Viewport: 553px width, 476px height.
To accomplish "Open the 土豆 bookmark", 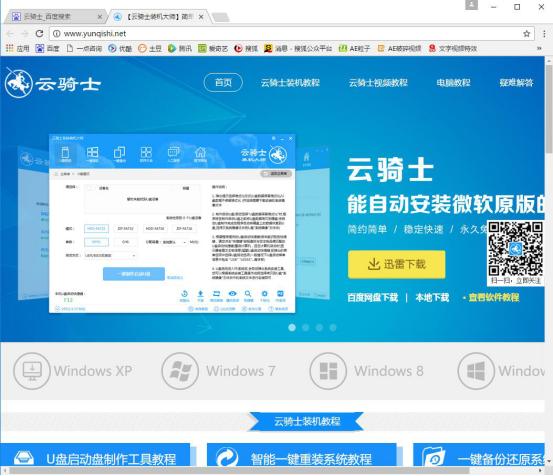I will click(150, 48).
